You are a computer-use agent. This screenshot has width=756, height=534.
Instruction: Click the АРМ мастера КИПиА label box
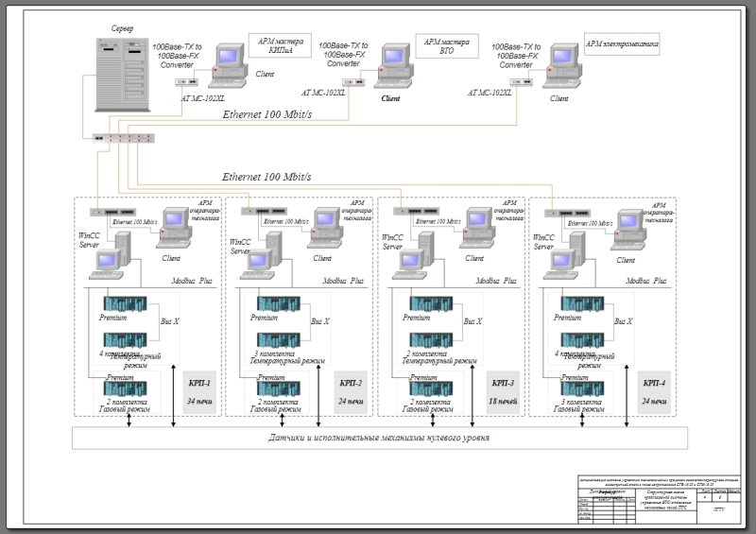pos(280,45)
